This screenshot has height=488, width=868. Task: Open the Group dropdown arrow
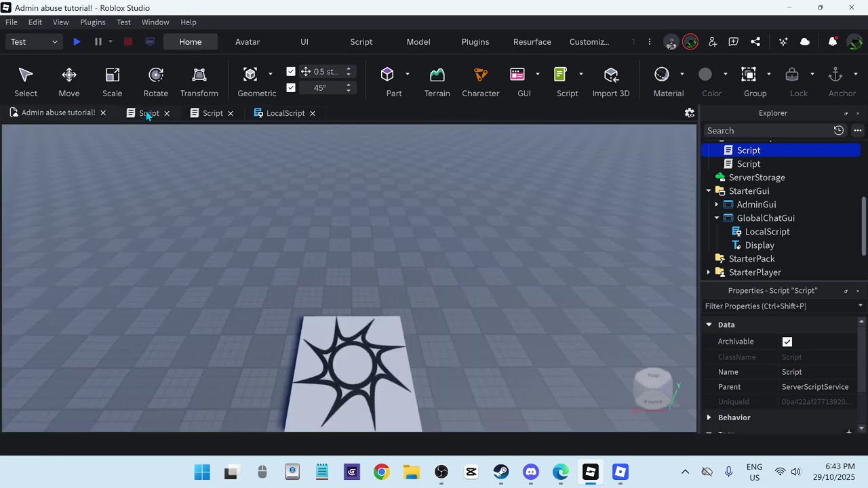[x=768, y=74]
